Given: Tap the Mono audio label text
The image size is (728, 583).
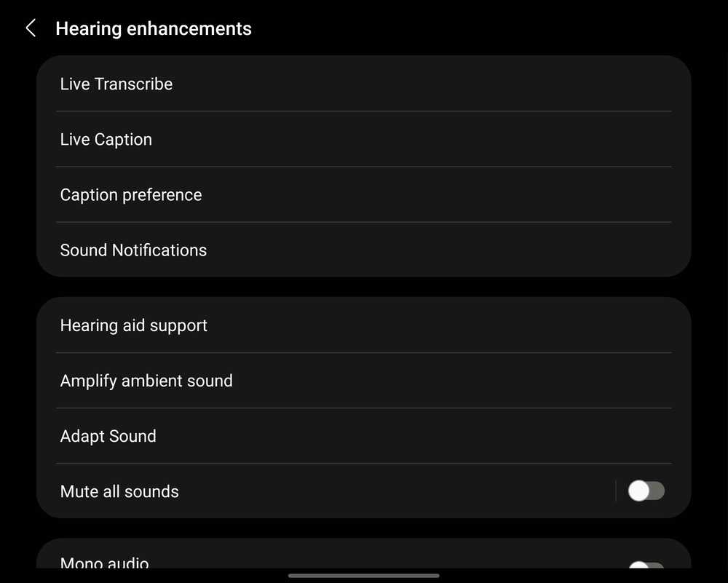Looking at the screenshot, I should [x=105, y=563].
